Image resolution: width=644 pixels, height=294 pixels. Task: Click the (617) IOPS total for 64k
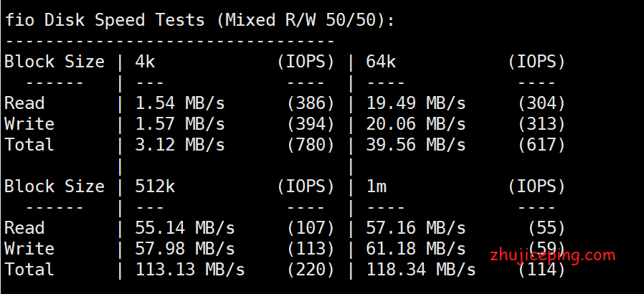pyautogui.click(x=541, y=145)
